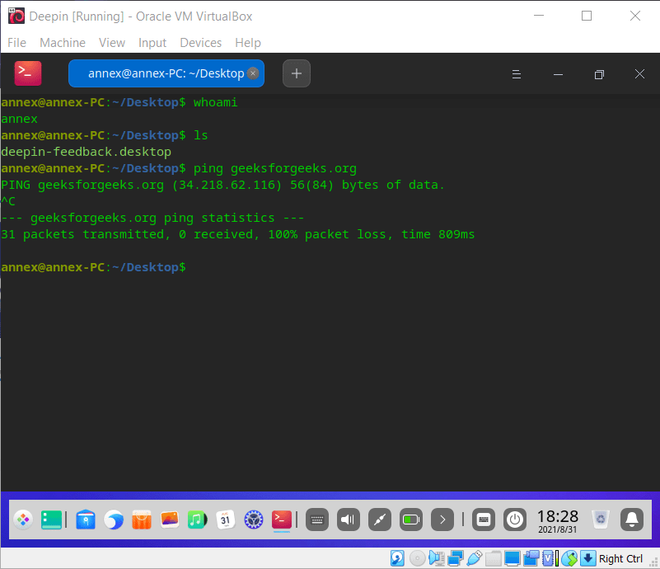Click the last empty terminal prompt line
Viewport: 660px width, 569px height.
point(93,267)
